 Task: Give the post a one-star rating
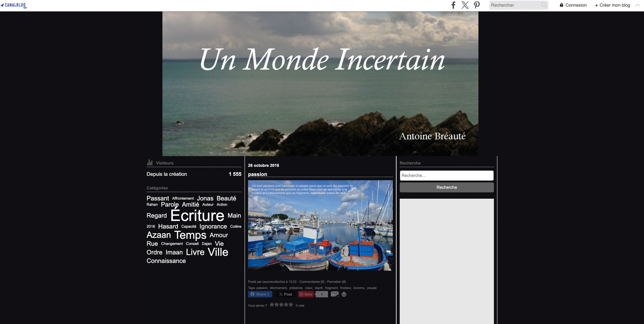pyautogui.click(x=272, y=305)
